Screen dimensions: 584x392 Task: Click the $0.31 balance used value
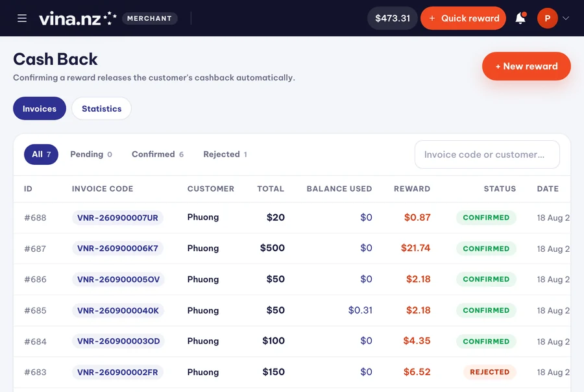pyautogui.click(x=360, y=310)
